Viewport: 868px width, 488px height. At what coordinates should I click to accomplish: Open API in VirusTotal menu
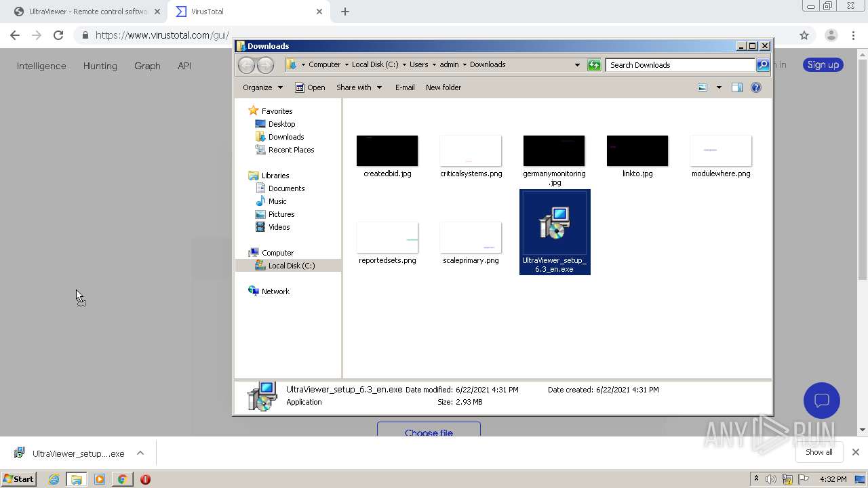[184, 66]
